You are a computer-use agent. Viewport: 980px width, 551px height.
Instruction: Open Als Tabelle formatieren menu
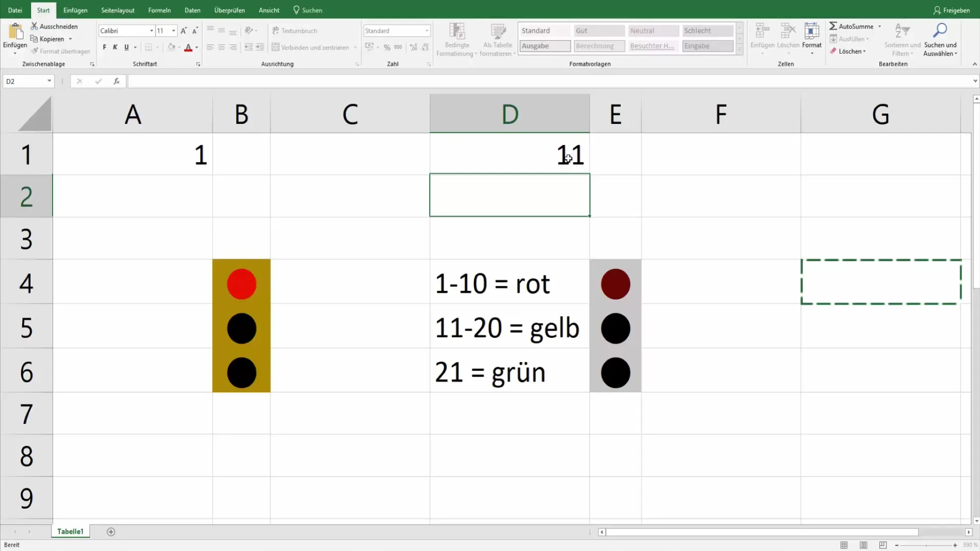click(498, 40)
